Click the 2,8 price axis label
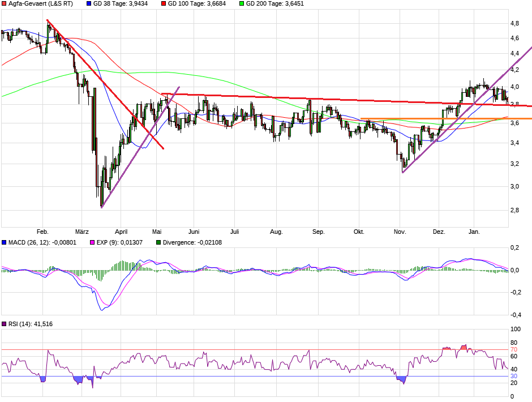 pos(514,210)
